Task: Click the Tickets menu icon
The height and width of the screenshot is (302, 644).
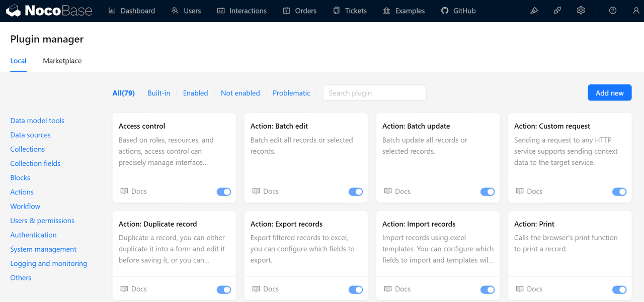Action: tap(336, 11)
